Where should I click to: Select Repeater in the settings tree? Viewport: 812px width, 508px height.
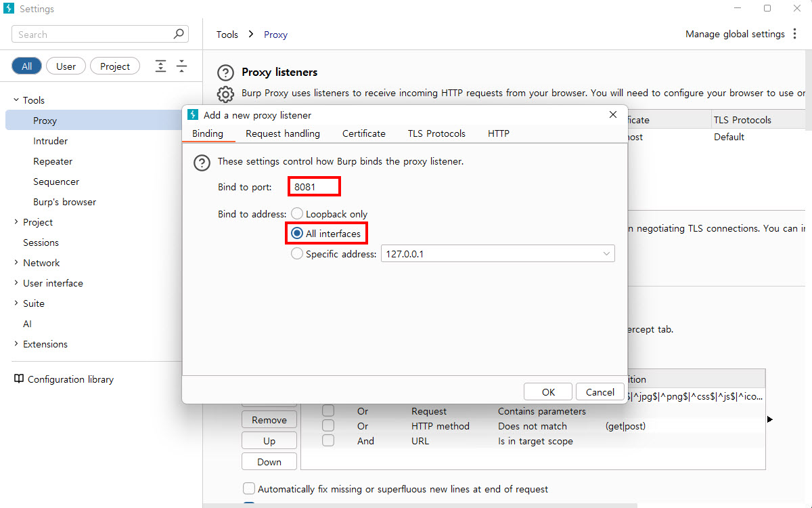pyautogui.click(x=53, y=161)
